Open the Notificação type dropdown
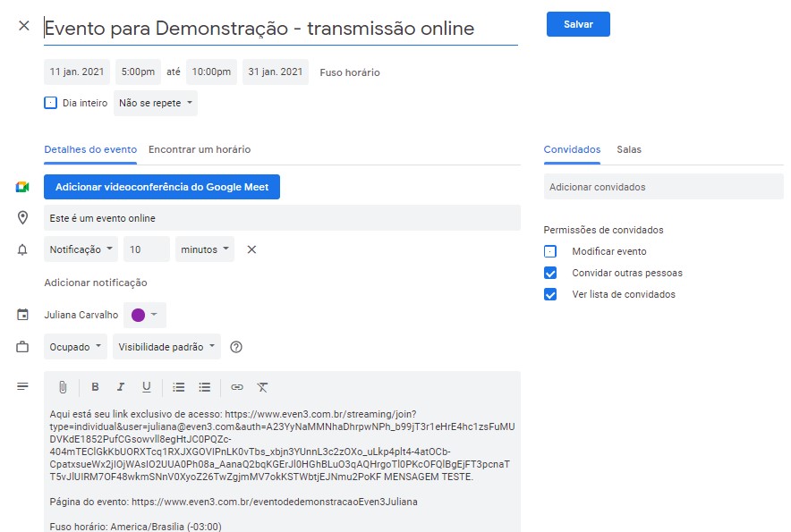Image resolution: width=791 pixels, height=532 pixels. (81, 249)
